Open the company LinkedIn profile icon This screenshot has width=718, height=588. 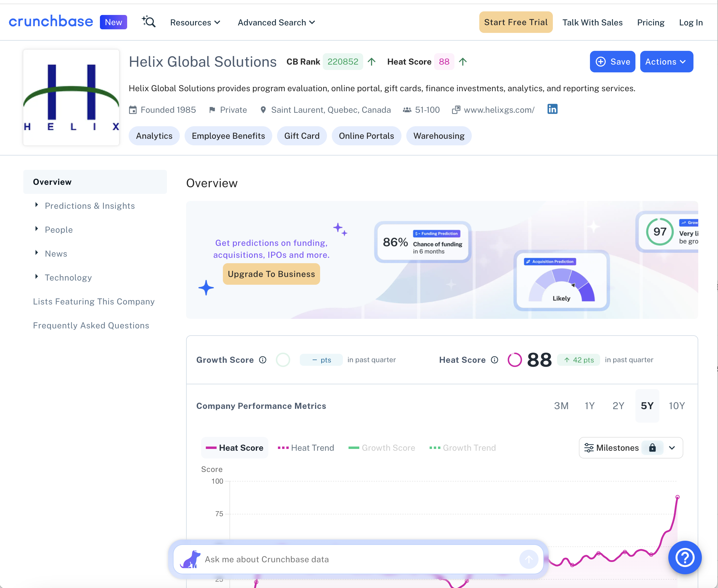pyautogui.click(x=552, y=109)
